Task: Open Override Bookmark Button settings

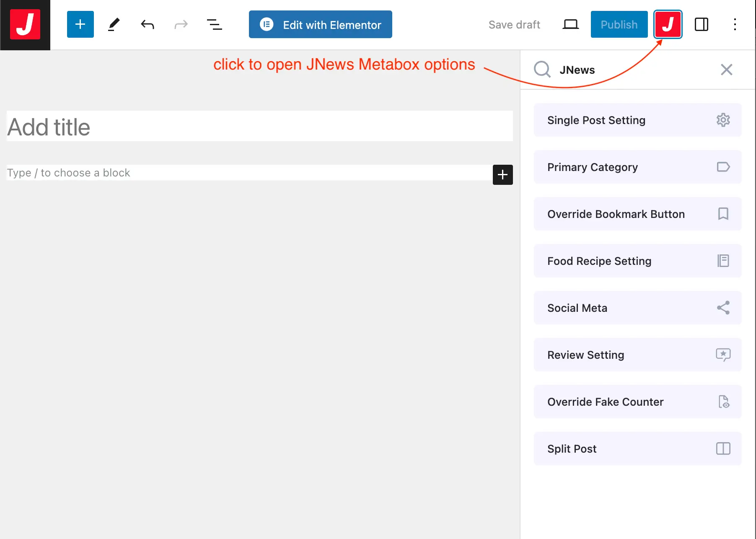Action: (637, 214)
